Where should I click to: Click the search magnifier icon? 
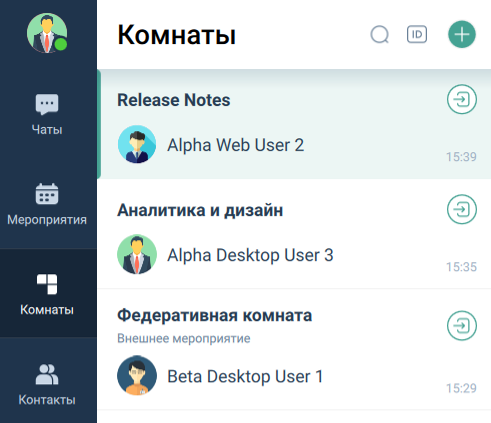point(380,34)
